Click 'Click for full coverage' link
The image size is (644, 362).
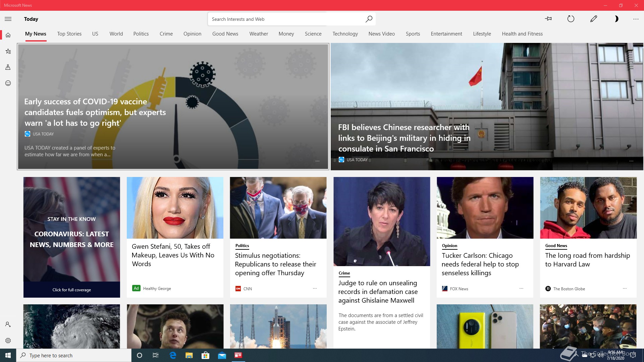pos(71,290)
